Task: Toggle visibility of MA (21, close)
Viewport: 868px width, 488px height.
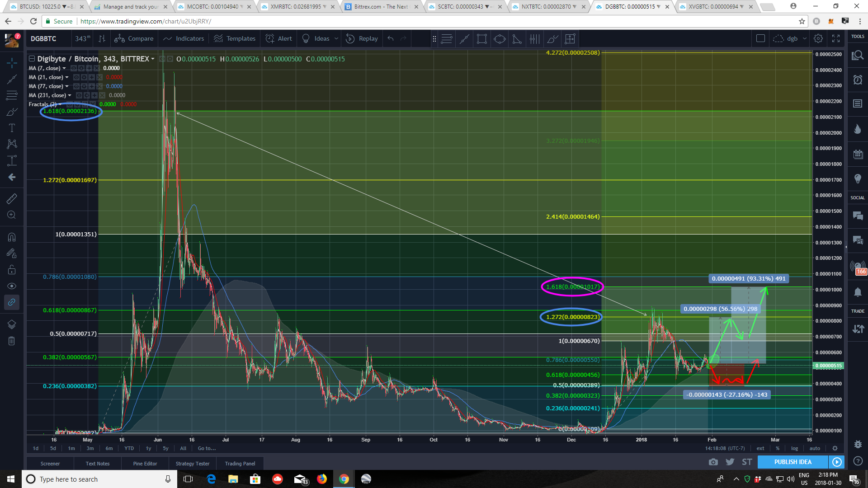Action: tap(76, 77)
